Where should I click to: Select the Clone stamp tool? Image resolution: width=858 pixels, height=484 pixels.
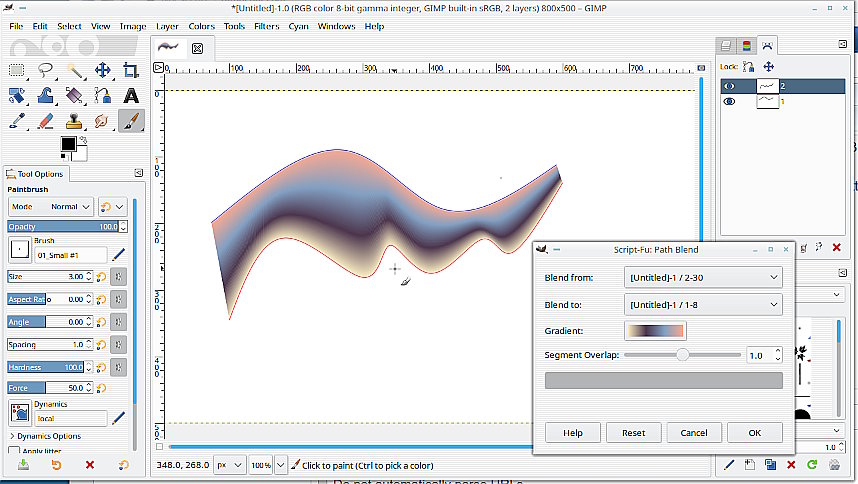[74, 120]
